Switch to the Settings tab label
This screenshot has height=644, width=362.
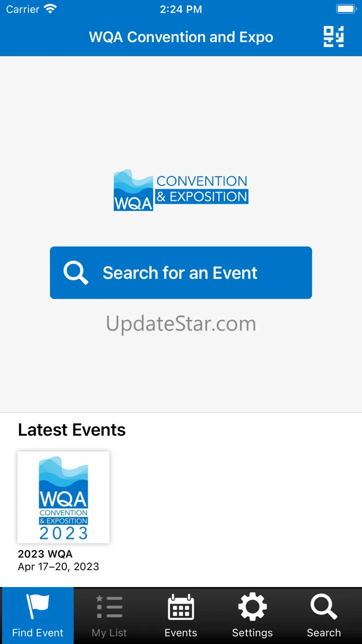pyautogui.click(x=252, y=632)
